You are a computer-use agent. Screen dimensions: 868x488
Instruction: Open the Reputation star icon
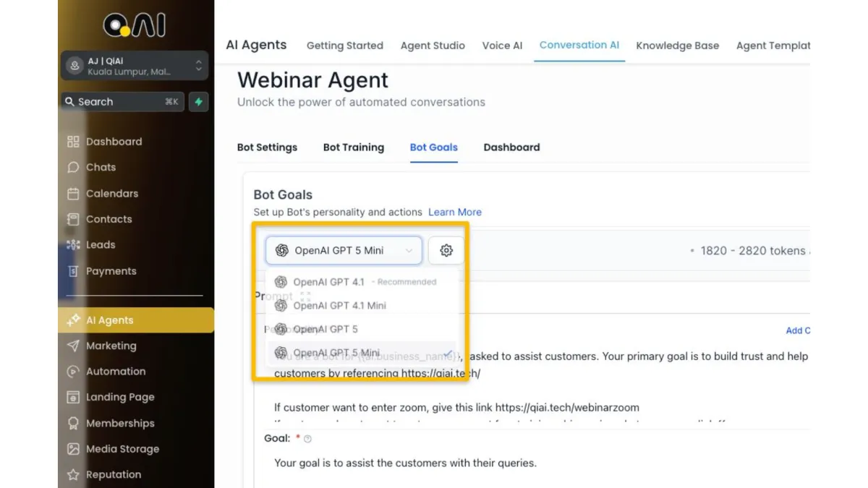tap(73, 475)
